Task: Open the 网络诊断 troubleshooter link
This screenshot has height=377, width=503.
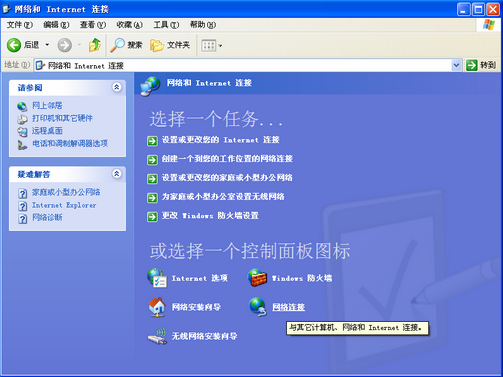Action: point(47,218)
